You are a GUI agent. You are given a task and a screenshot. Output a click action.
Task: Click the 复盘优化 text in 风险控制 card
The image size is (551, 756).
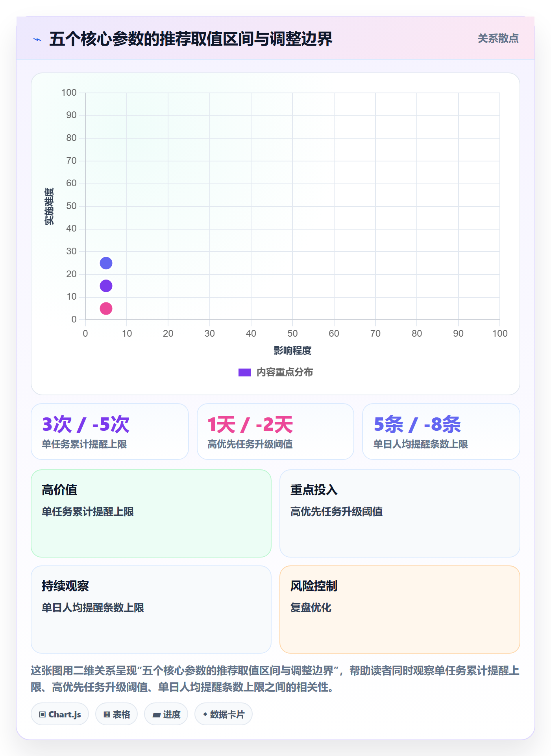point(311,608)
